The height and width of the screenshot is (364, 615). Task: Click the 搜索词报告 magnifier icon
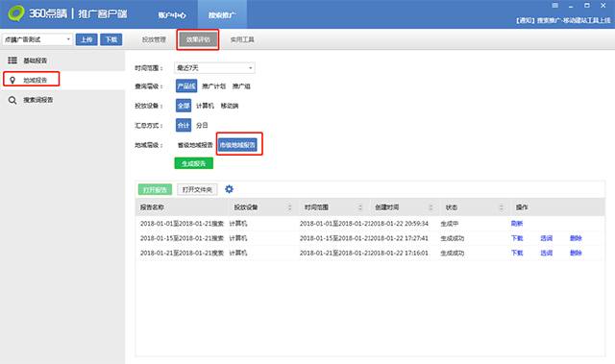coord(12,100)
